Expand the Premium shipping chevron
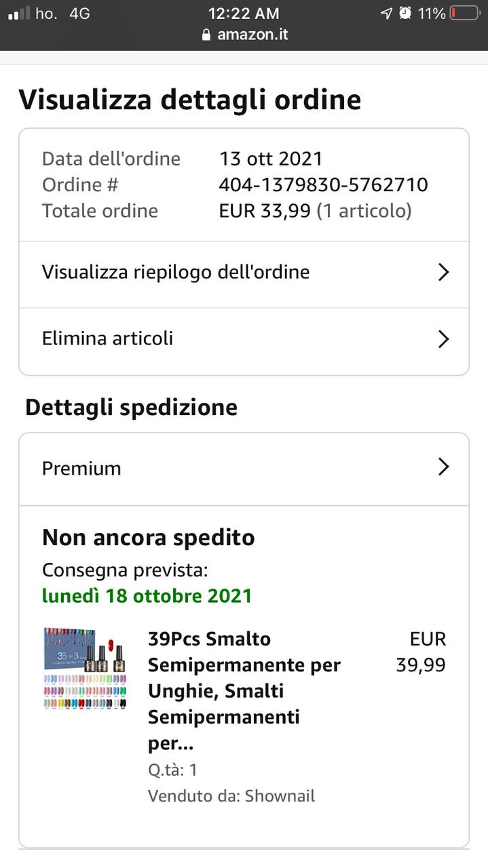Image resolution: width=488 pixels, height=868 pixels. 443,467
